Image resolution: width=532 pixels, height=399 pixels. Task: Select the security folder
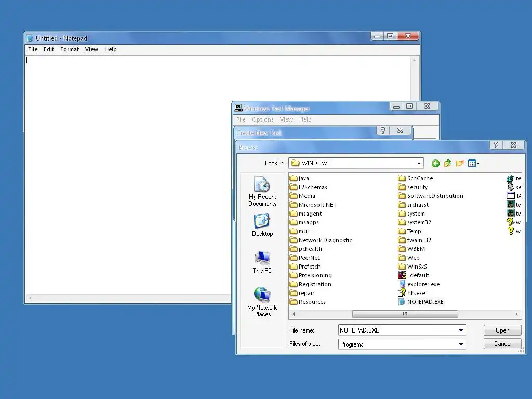413,187
